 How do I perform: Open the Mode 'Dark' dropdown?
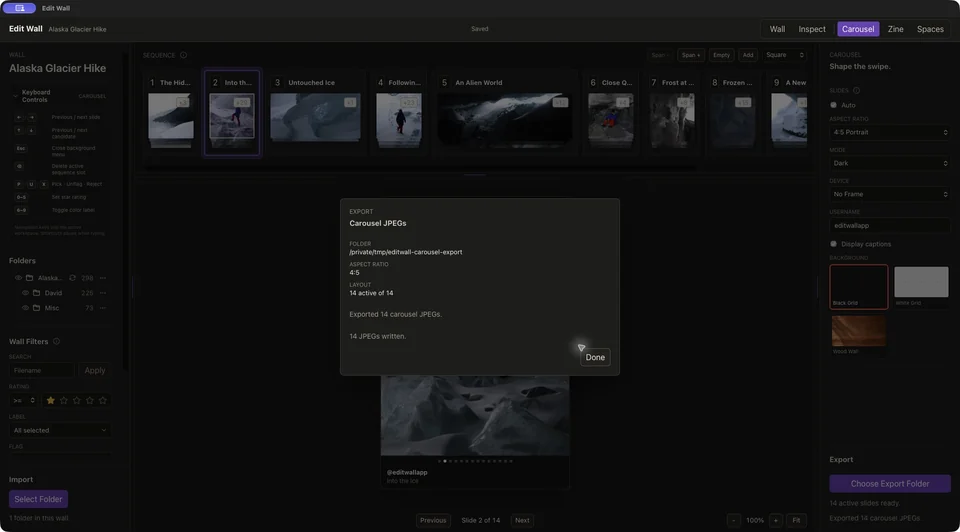[x=890, y=163]
